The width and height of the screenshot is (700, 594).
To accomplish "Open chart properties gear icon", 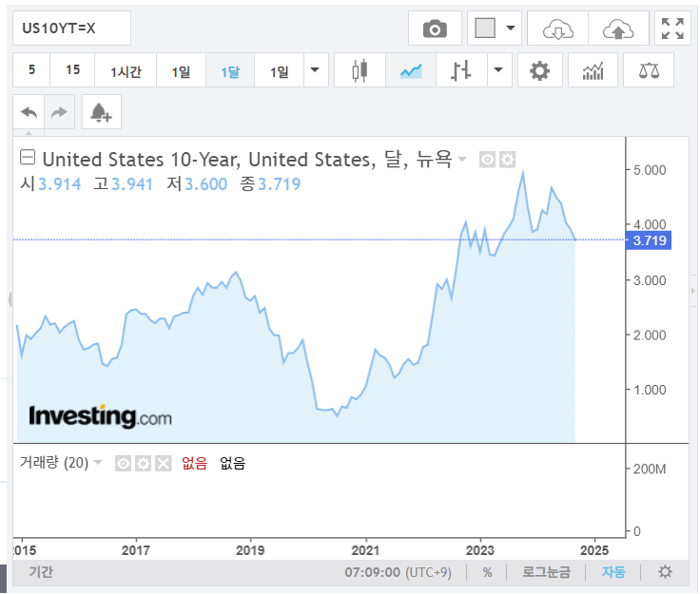I will click(539, 70).
